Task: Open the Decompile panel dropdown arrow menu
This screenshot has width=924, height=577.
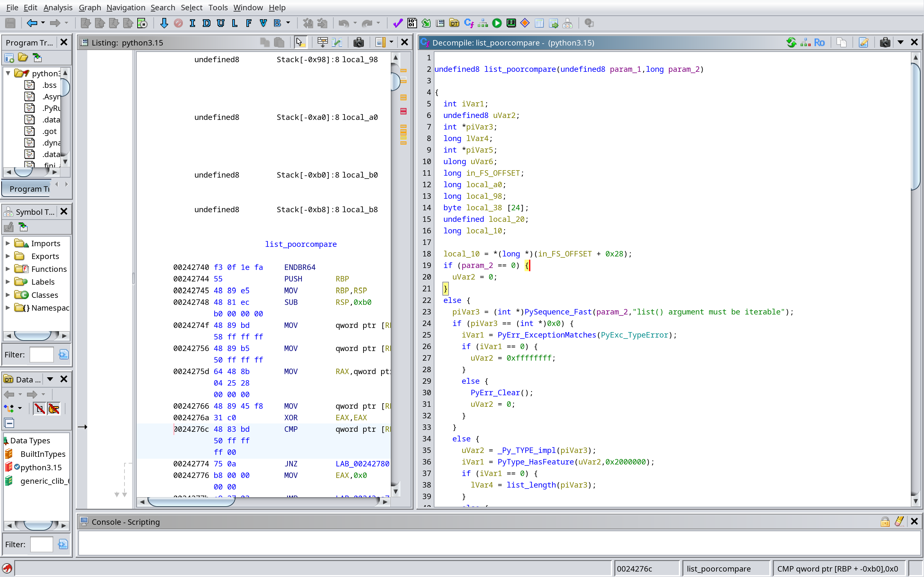Action: pos(900,42)
